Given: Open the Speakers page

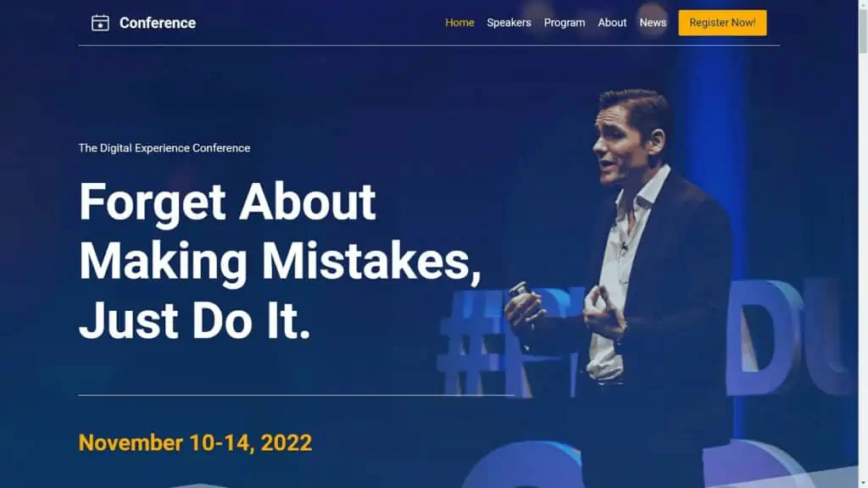Looking at the screenshot, I should click(509, 23).
